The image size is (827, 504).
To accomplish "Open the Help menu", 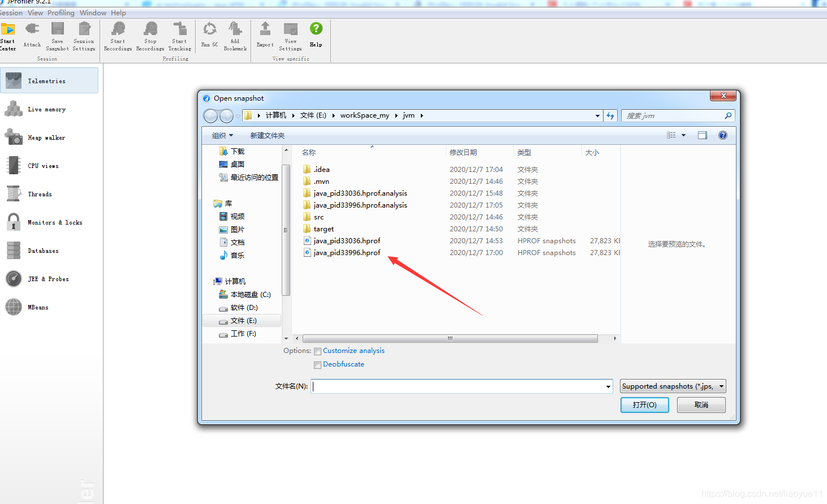I will point(118,13).
